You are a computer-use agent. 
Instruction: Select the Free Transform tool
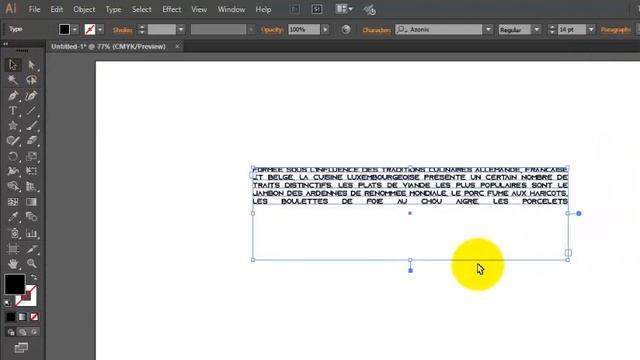click(x=31, y=171)
